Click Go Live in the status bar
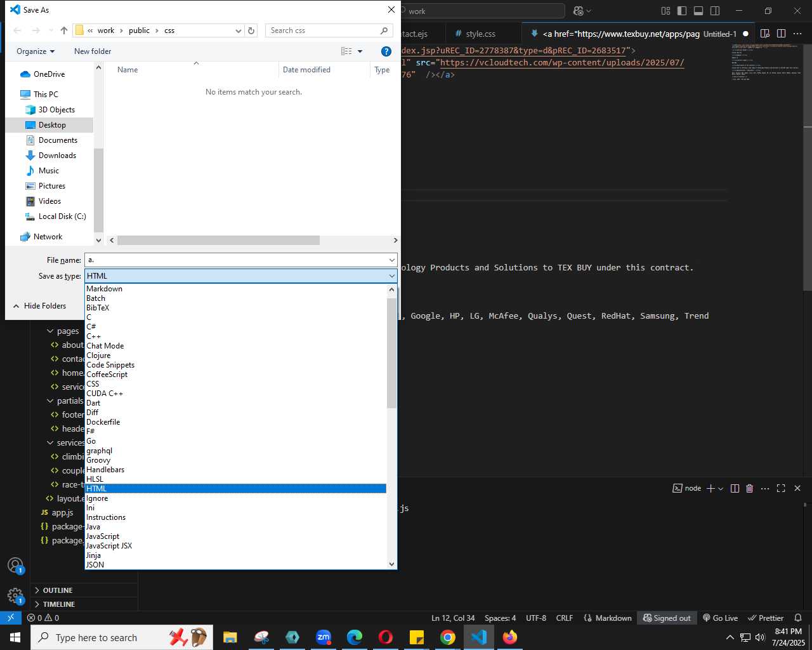Image resolution: width=812 pixels, height=650 pixels. coord(720,618)
